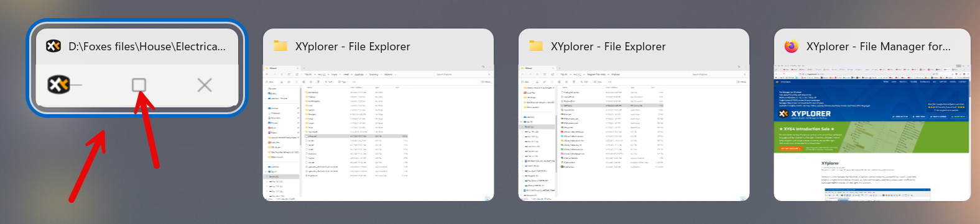Screen dimensions: 980x224
Task: Click the Firefox icon on the XYplorer - File Manager card
Action: click(x=791, y=46)
